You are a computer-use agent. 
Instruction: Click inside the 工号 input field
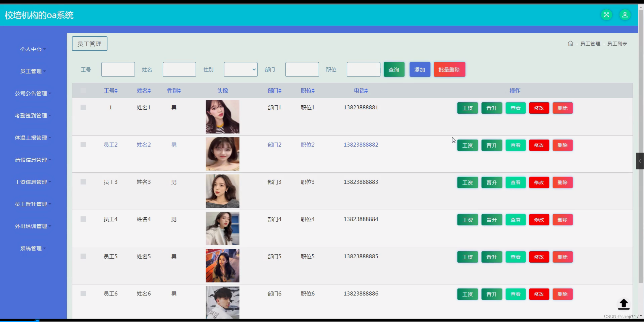(118, 69)
